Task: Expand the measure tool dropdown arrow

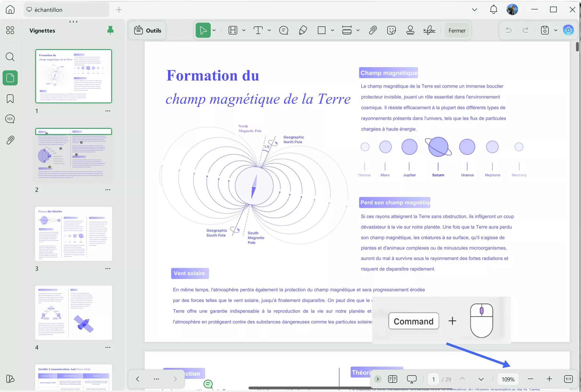Action: tap(358, 30)
